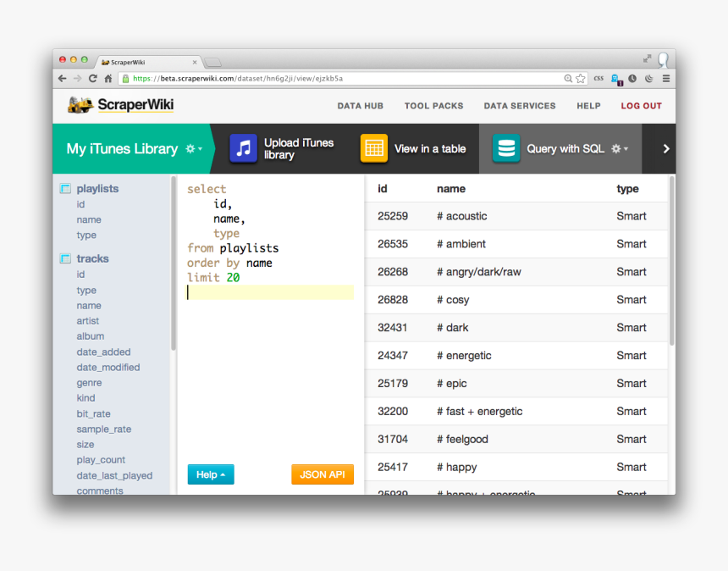Click the clock extension icon in toolbar
Image resolution: width=728 pixels, height=571 pixels.
632,79
